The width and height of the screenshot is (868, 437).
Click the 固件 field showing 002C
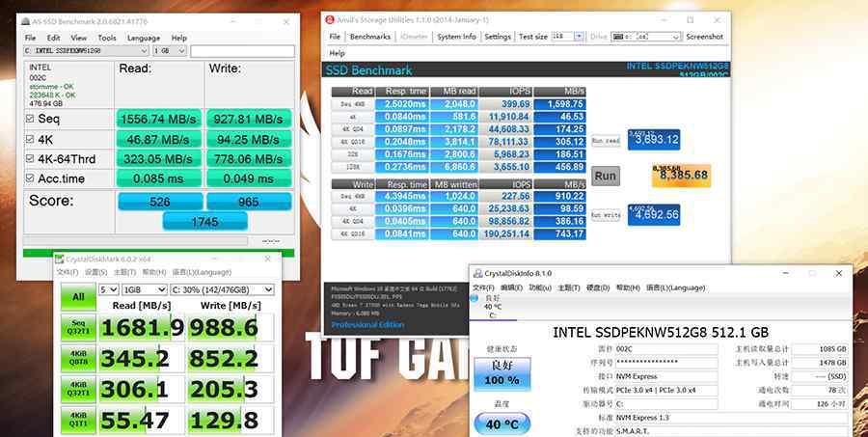click(x=665, y=349)
